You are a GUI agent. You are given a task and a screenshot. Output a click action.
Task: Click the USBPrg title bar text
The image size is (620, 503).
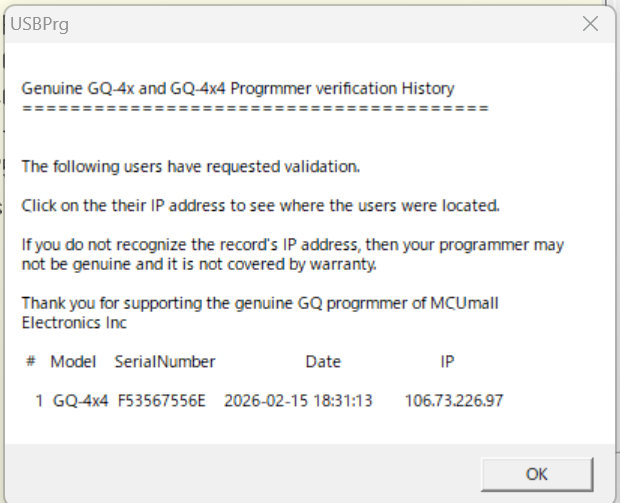[39, 23]
